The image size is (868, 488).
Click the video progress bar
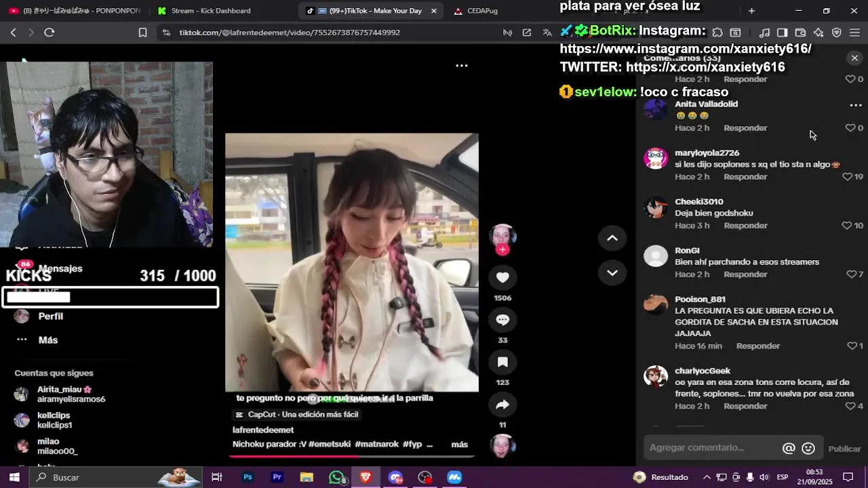pyautogui.click(x=351, y=457)
